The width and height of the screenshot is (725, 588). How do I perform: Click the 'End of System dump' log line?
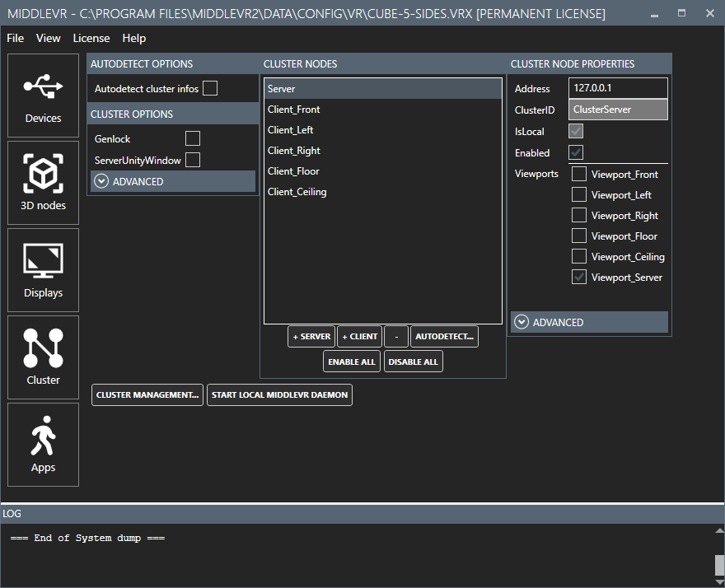pyautogui.click(x=87, y=538)
